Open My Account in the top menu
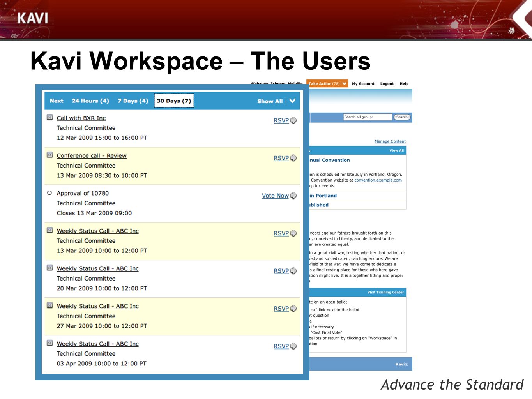532x399 pixels. [x=363, y=84]
